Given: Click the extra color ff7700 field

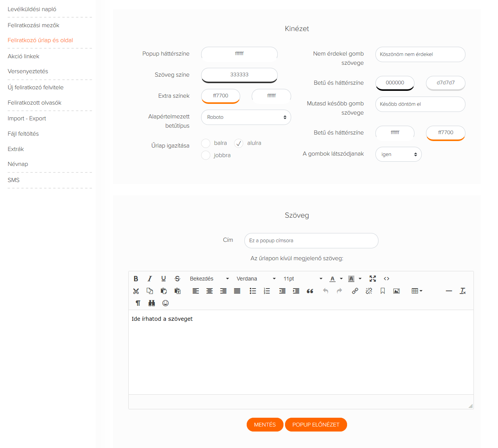Looking at the screenshot, I should pyautogui.click(x=221, y=96).
